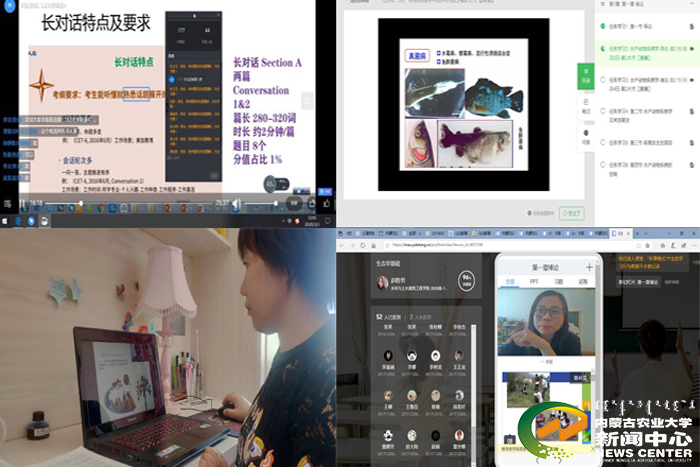Click the green 学过了 button
The height and width of the screenshot is (467, 700).
point(572,213)
